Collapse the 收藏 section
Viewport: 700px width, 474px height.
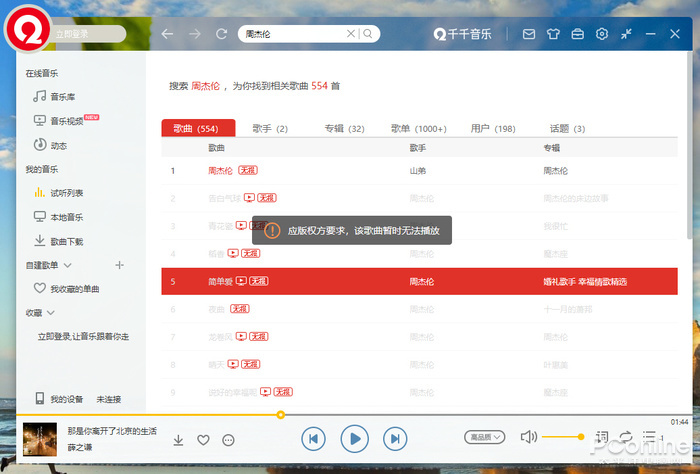click(50, 313)
